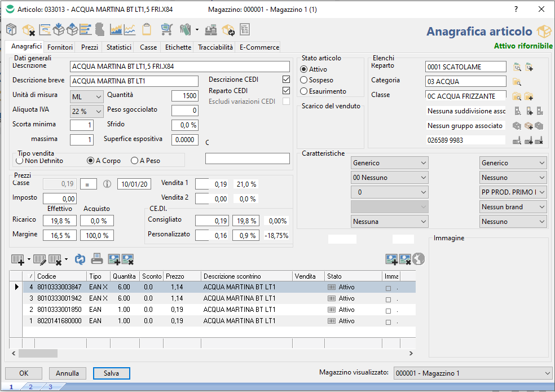The image size is (555, 392).
Task: Expand the Aliquota IVA dropdown
Action: [87, 111]
